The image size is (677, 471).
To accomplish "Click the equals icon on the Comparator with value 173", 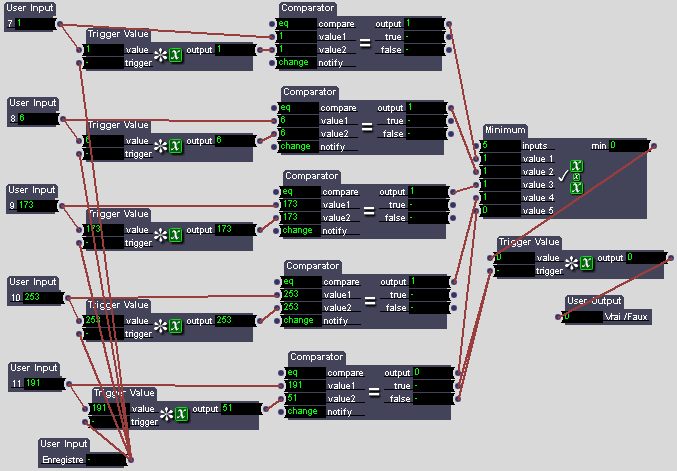I will click(367, 210).
